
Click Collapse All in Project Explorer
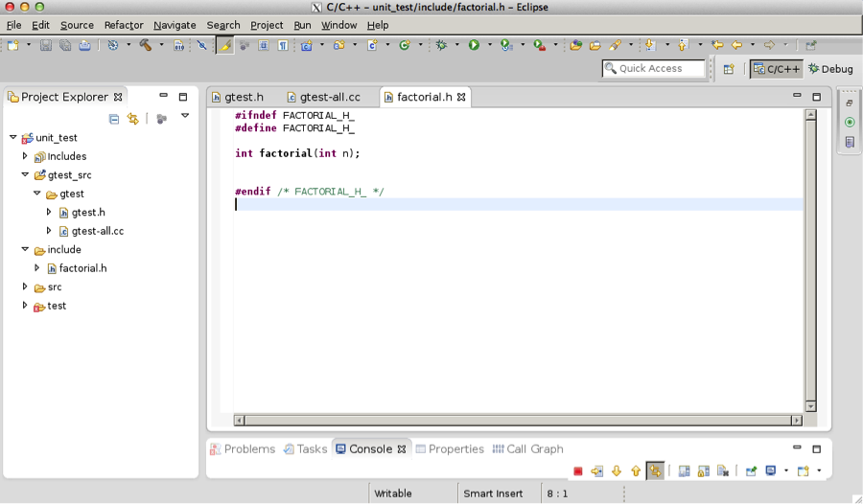tap(114, 119)
